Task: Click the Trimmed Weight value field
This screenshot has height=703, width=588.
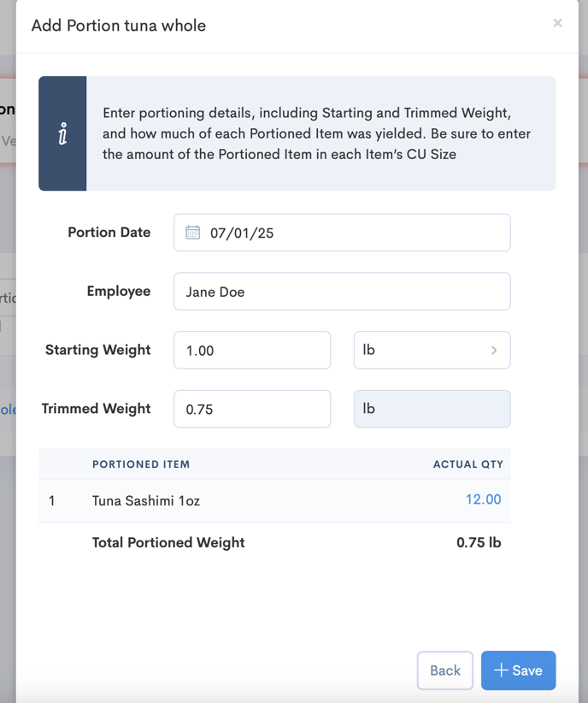Action: tap(252, 409)
